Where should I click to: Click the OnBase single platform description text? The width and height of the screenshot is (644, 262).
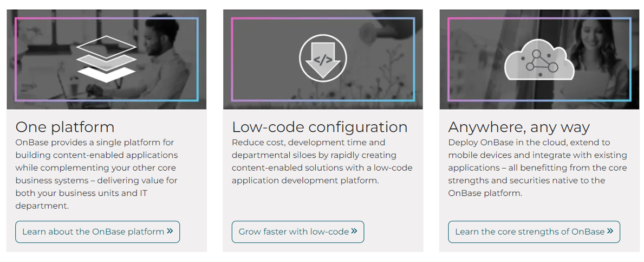(x=96, y=174)
